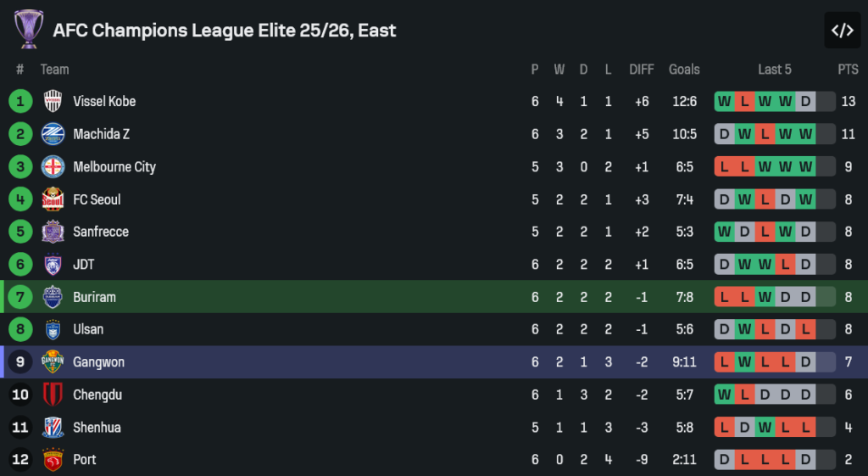The height and width of the screenshot is (476, 868).
Task: Click the Vissel Kobe club crest
Action: click(x=53, y=102)
